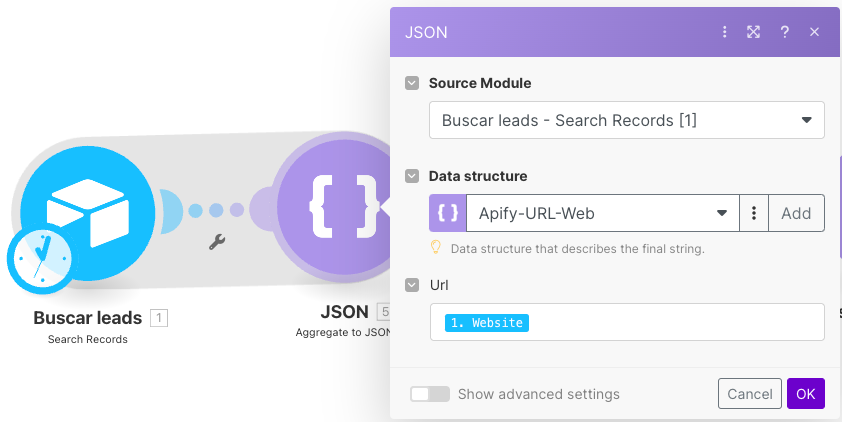The image size is (842, 422).
Task: Enable Show advanced settings switch
Action: click(x=430, y=394)
